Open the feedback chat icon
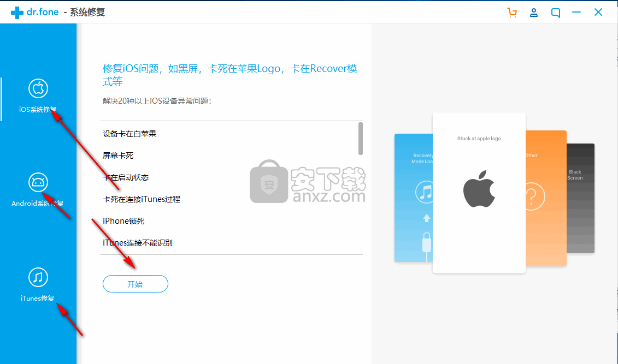The width and height of the screenshot is (618, 364). 556,13
